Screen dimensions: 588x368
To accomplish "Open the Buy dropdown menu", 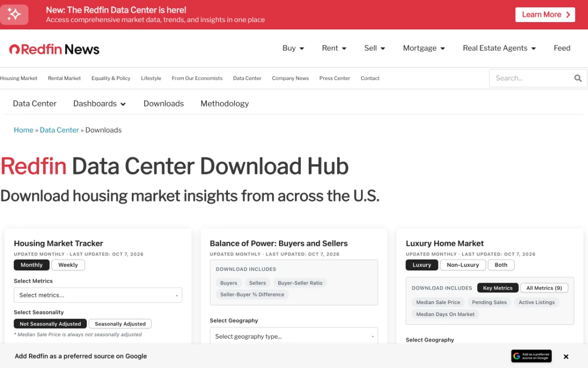I will coord(293,48).
